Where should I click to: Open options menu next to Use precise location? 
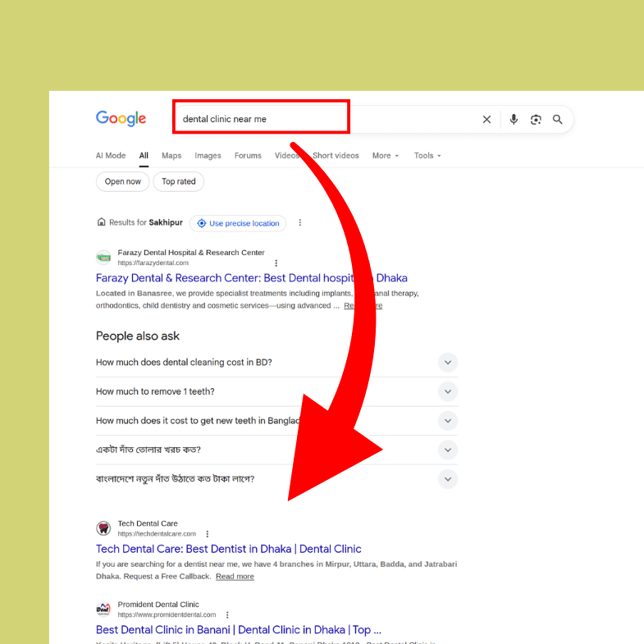(300, 222)
